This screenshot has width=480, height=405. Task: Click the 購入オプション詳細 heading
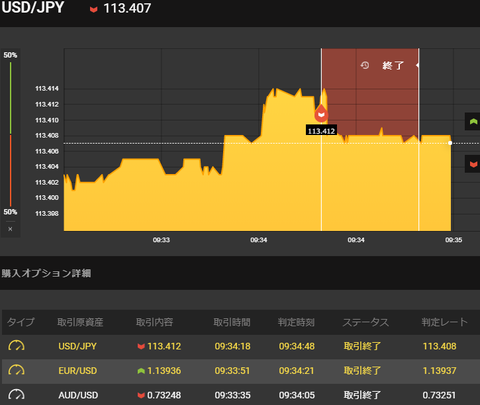coord(46,273)
